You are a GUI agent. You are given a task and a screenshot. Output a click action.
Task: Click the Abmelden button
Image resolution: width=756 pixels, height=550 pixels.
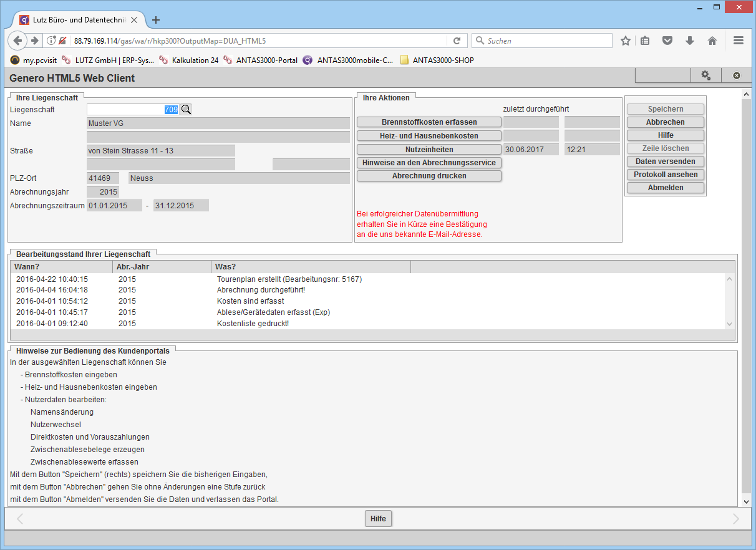(x=665, y=188)
